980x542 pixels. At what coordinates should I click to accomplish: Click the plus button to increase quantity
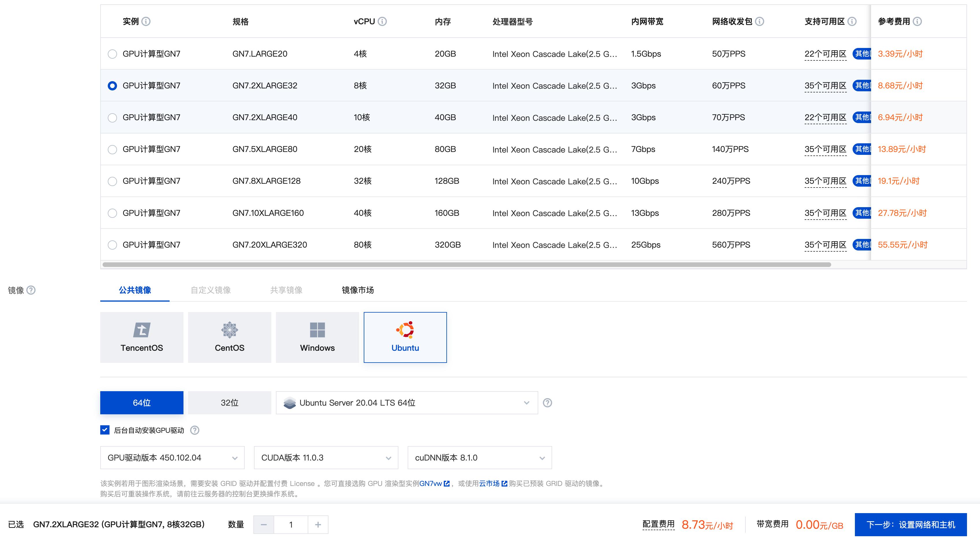[318, 525]
